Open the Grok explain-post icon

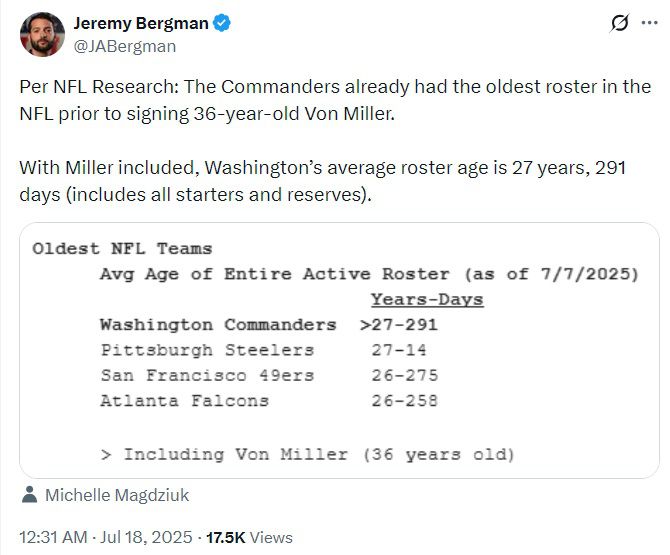click(619, 23)
